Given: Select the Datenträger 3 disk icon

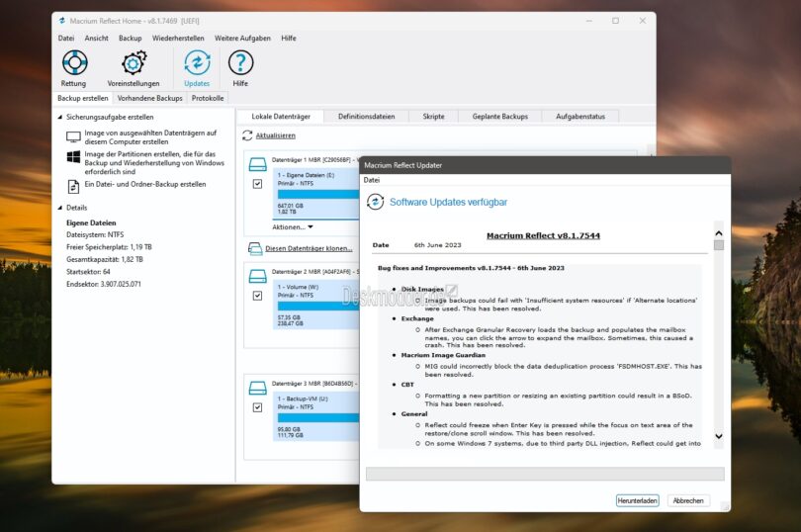Looking at the screenshot, I should click(257, 389).
